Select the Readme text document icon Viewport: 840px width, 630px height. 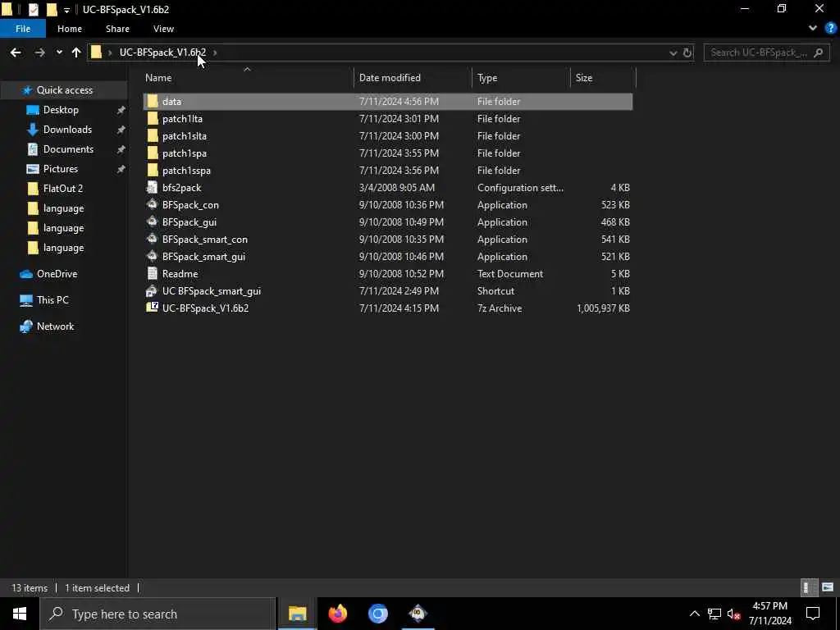click(153, 273)
